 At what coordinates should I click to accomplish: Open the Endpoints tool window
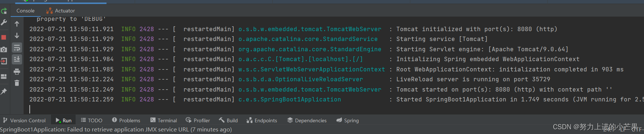(x=262, y=120)
